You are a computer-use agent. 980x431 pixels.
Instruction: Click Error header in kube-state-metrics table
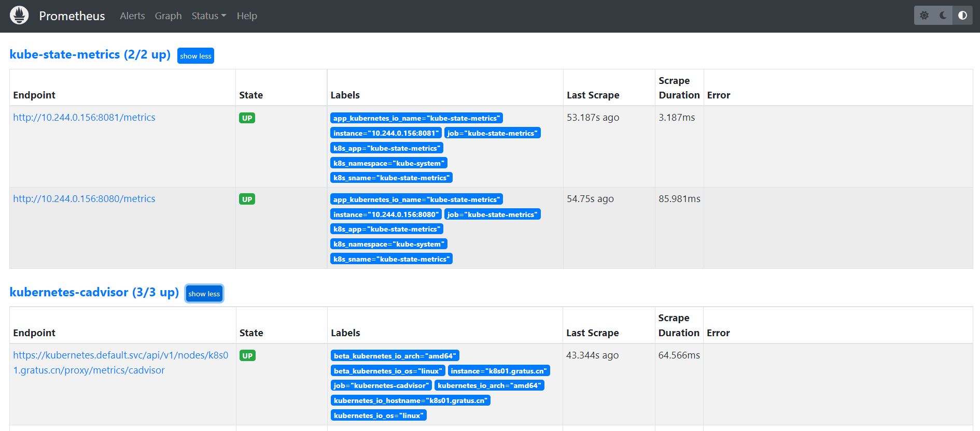point(718,95)
